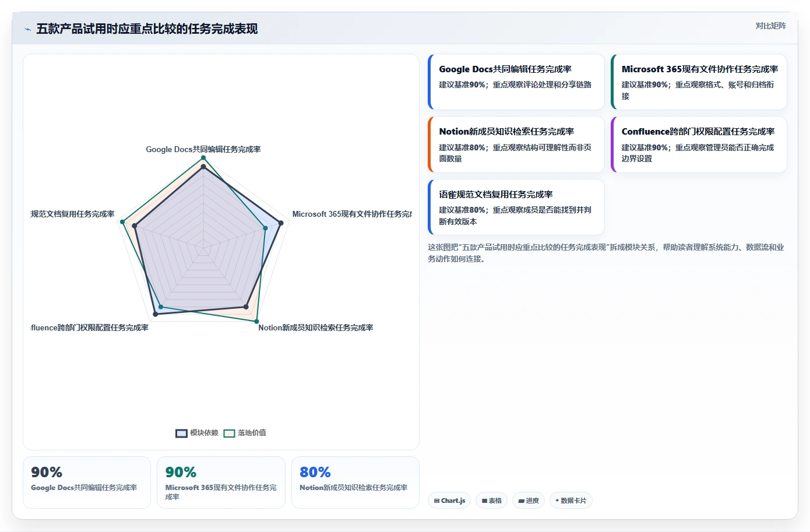810x532 pixels.
Task: Toggle the 模块依赖 legend swatch
Action: [x=181, y=433]
